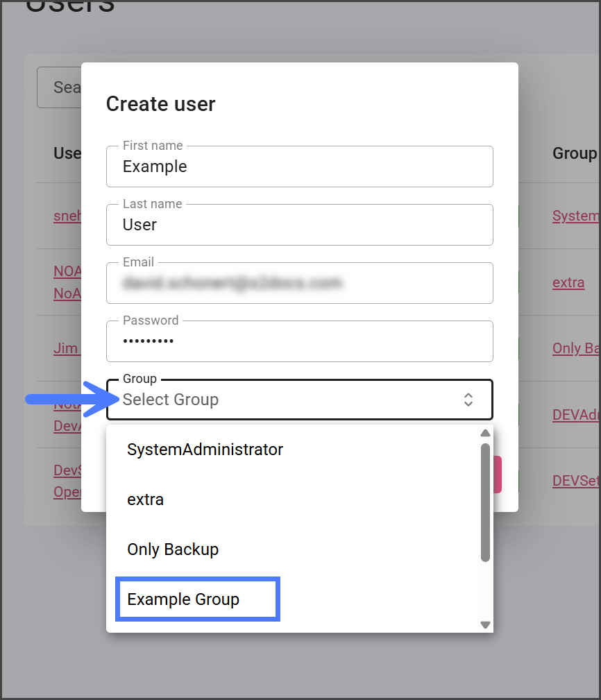Open the DEVSet group link

pos(575,481)
